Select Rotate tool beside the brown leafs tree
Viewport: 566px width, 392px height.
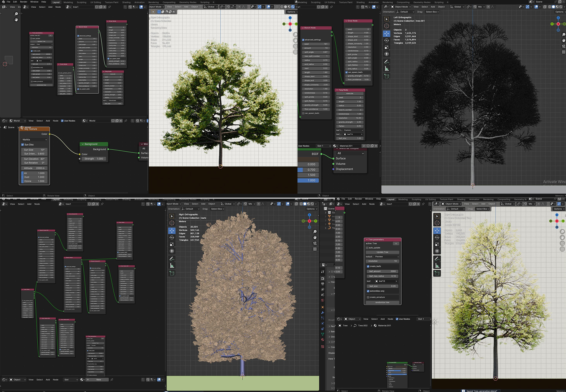pos(172,237)
